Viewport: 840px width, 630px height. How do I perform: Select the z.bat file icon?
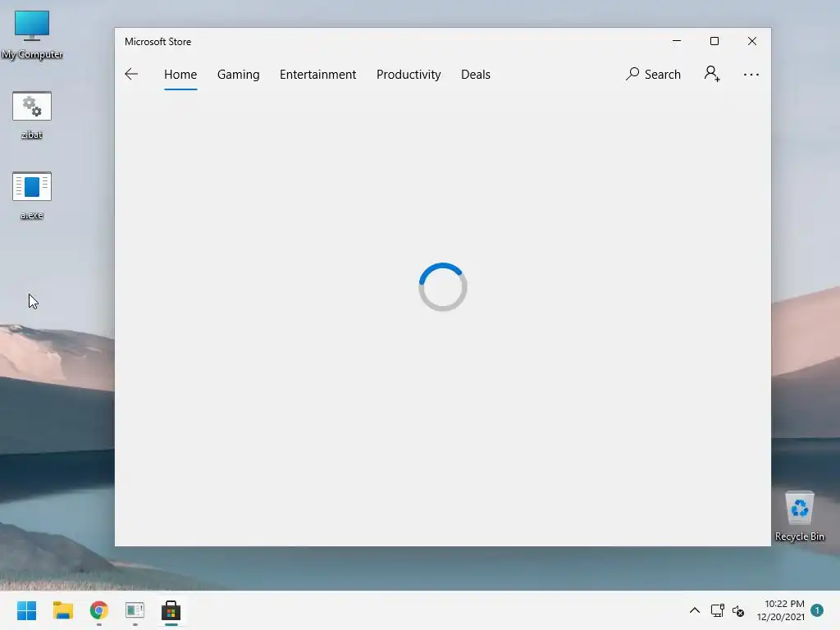[32, 115]
